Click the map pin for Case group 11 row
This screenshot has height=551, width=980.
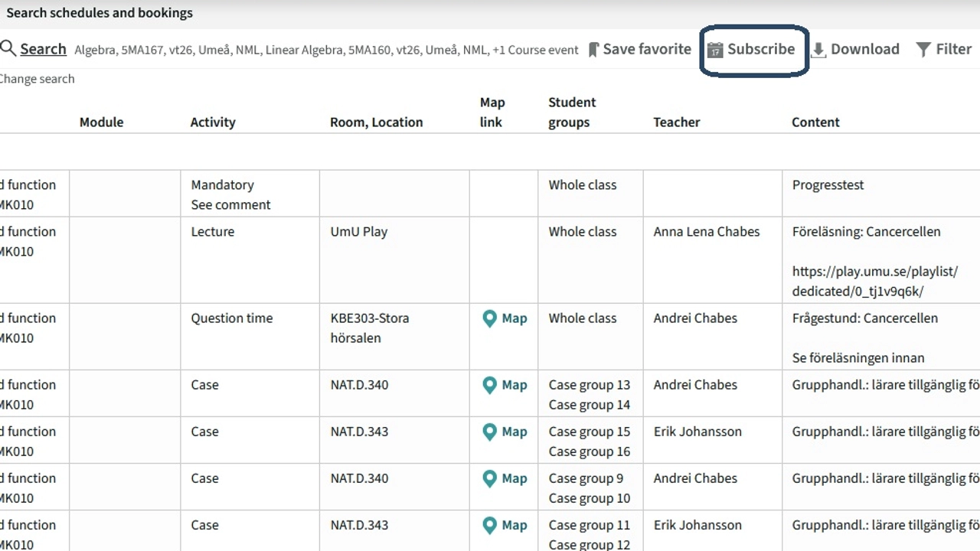[x=490, y=525]
